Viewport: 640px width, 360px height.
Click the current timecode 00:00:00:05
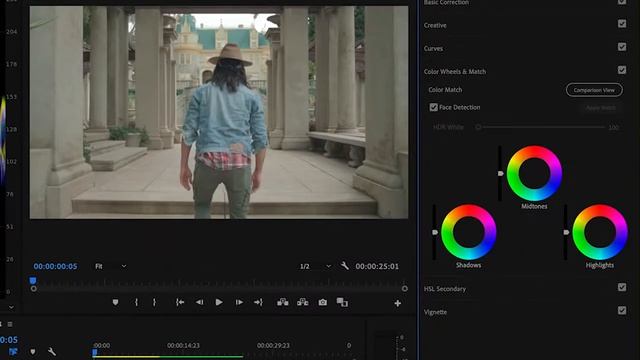pyautogui.click(x=56, y=266)
